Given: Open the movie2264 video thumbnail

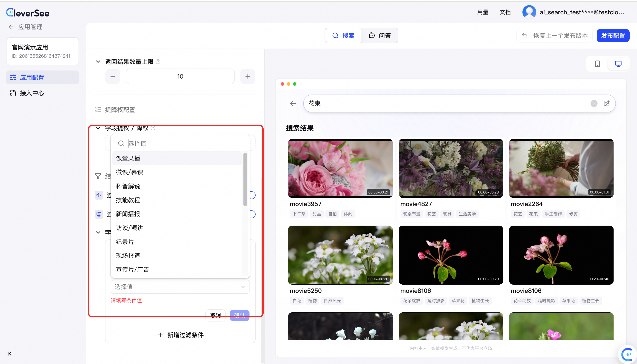Looking at the screenshot, I should click(561, 168).
